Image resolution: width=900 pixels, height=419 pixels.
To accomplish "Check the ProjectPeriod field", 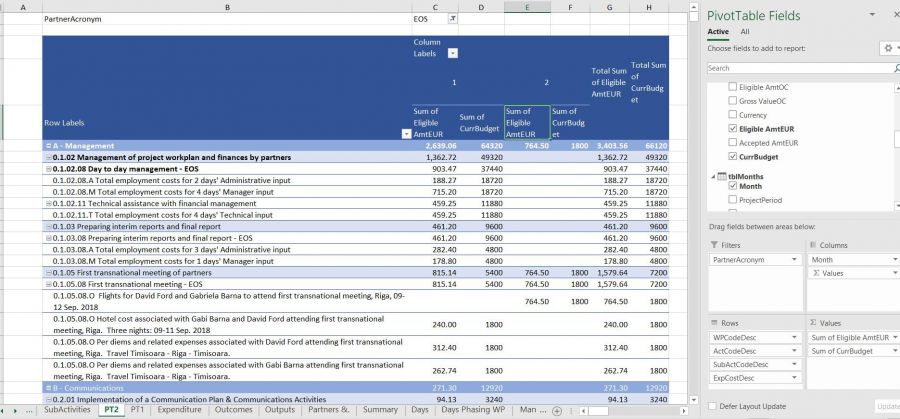I will 732,200.
